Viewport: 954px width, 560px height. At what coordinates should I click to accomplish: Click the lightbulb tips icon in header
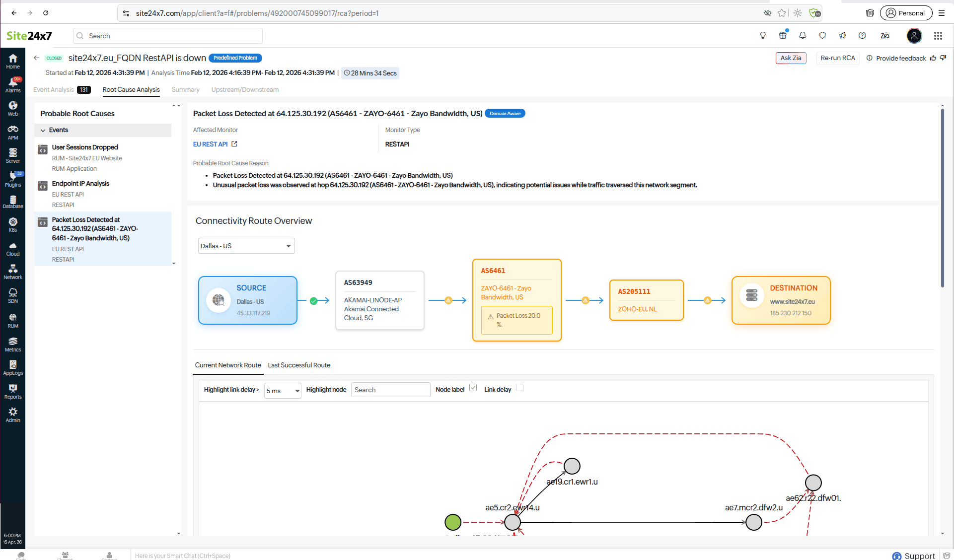click(763, 35)
